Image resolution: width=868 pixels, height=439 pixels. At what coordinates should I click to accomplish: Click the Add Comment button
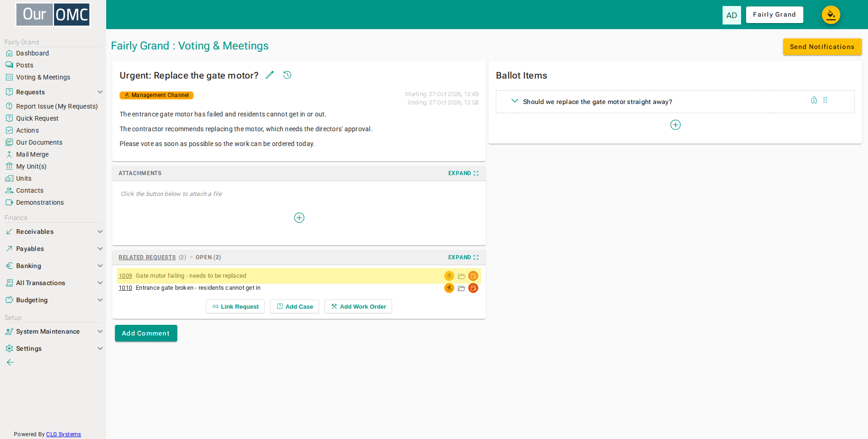click(x=146, y=333)
